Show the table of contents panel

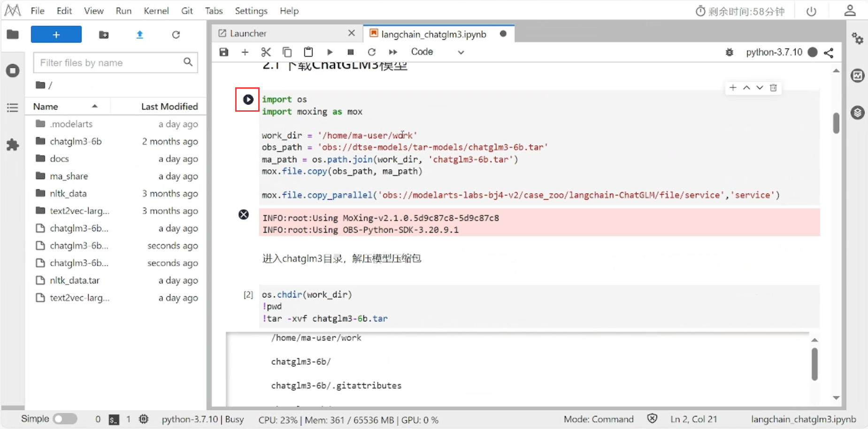(x=13, y=107)
